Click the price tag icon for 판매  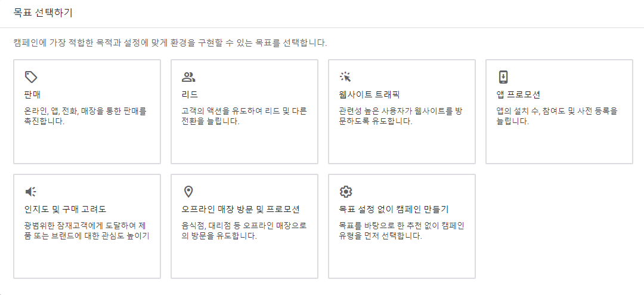tap(31, 77)
